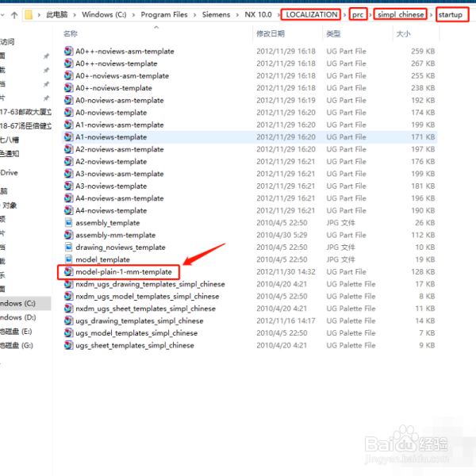The image size is (476, 476).
Task: Click the model_template JPG file icon
Action: [x=68, y=259]
